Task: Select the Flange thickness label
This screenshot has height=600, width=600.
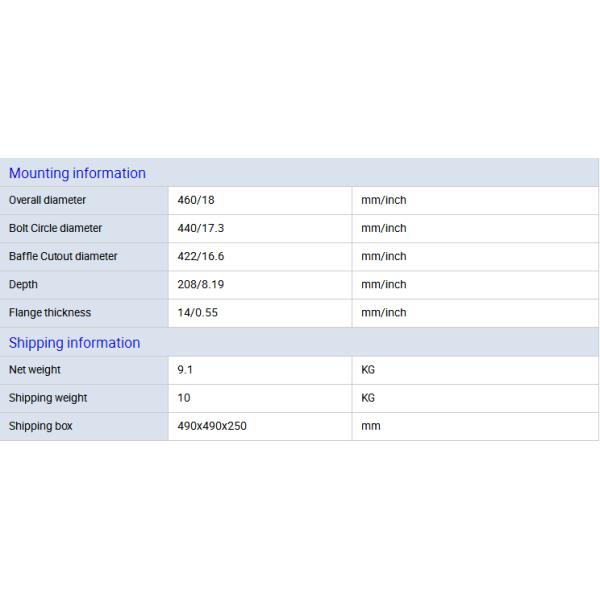Action: (50, 312)
